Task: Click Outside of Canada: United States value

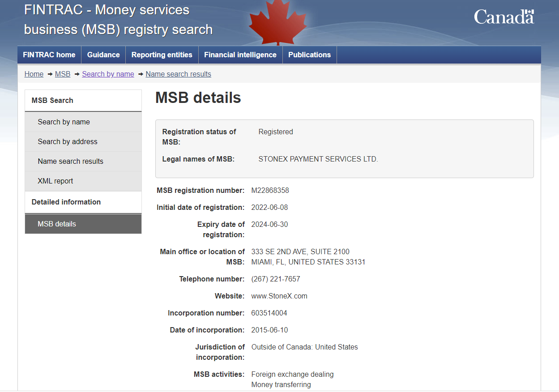Action: 305,347
